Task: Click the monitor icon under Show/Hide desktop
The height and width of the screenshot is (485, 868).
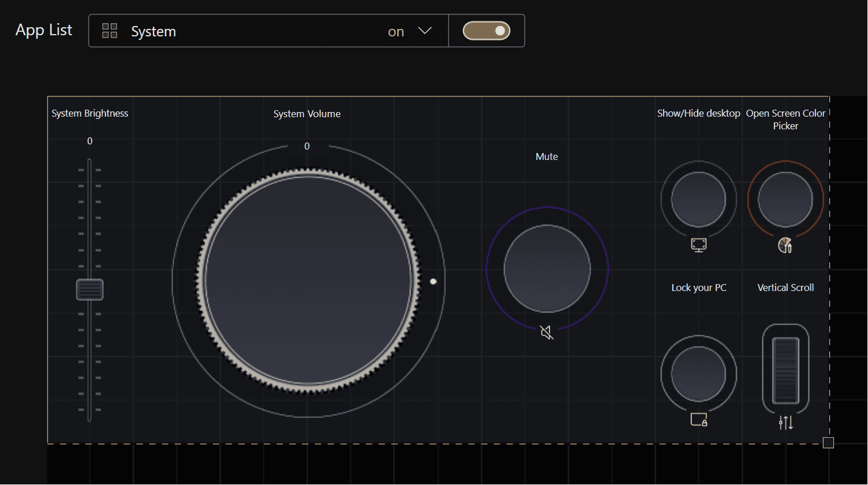Action: (x=699, y=245)
